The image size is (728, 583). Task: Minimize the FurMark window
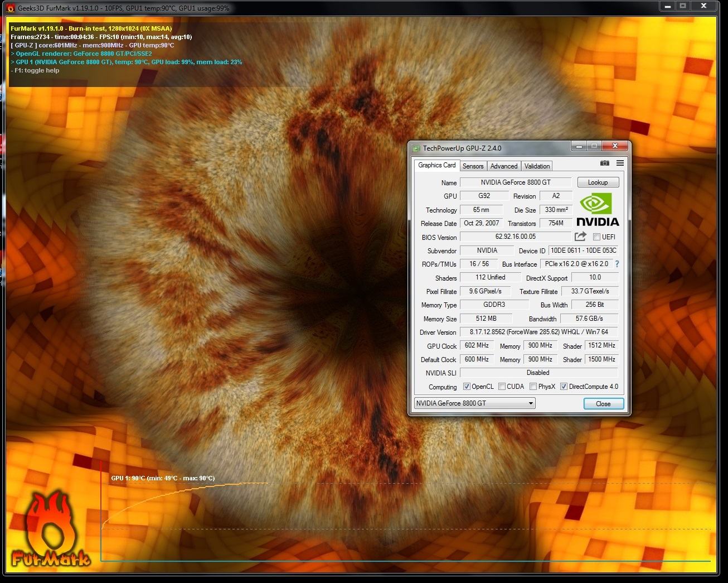(667, 6)
